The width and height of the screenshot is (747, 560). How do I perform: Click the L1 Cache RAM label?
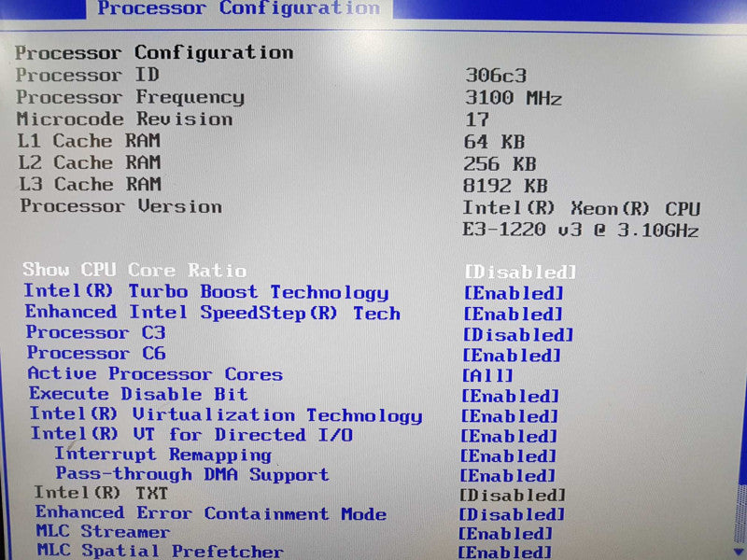click(89, 141)
